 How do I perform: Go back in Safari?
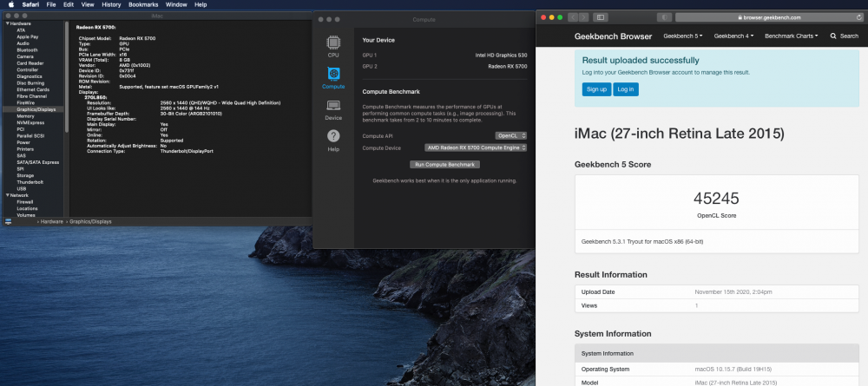572,17
